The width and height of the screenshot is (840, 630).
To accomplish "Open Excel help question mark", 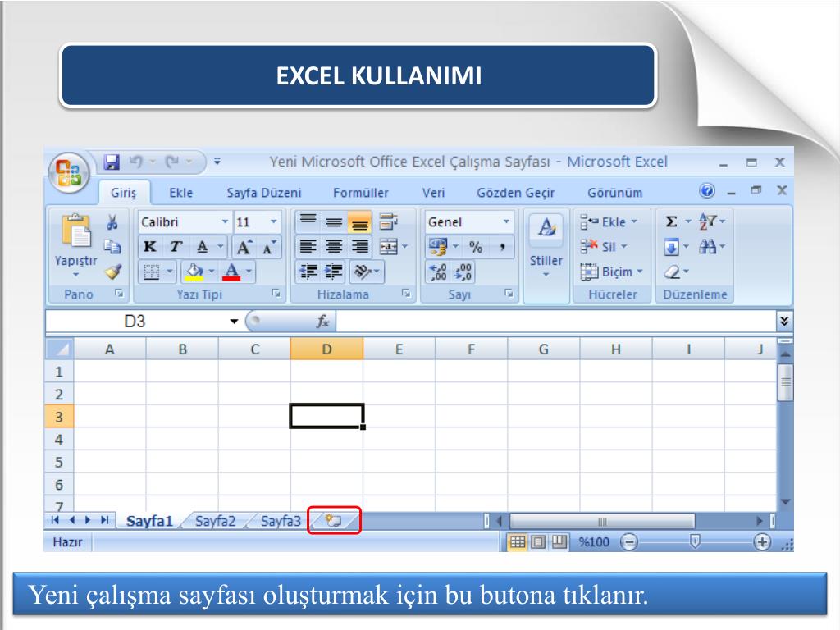I will pyautogui.click(x=706, y=190).
